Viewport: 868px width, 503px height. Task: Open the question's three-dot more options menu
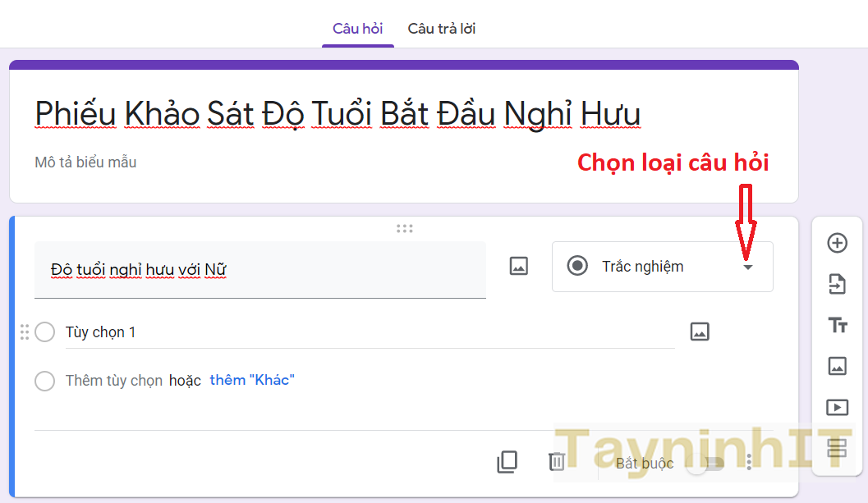click(x=749, y=464)
